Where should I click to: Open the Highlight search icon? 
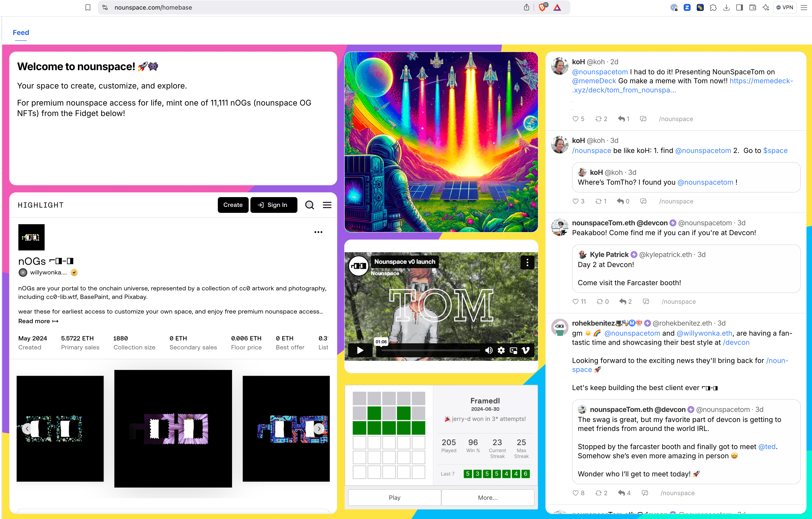coord(309,205)
